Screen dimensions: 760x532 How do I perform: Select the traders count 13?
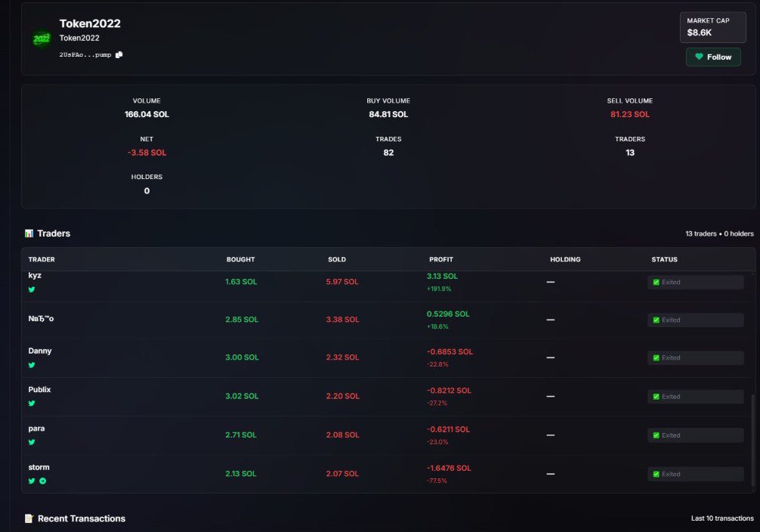click(x=629, y=153)
